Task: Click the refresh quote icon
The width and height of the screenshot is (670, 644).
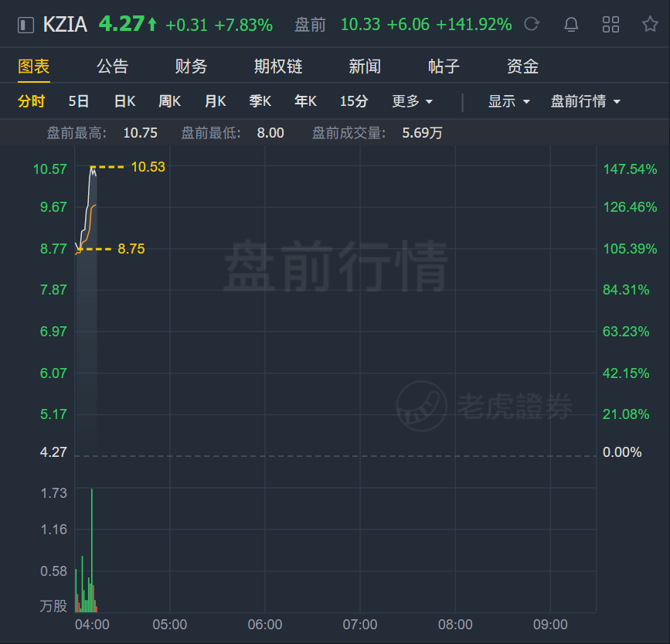Action: pyautogui.click(x=532, y=24)
